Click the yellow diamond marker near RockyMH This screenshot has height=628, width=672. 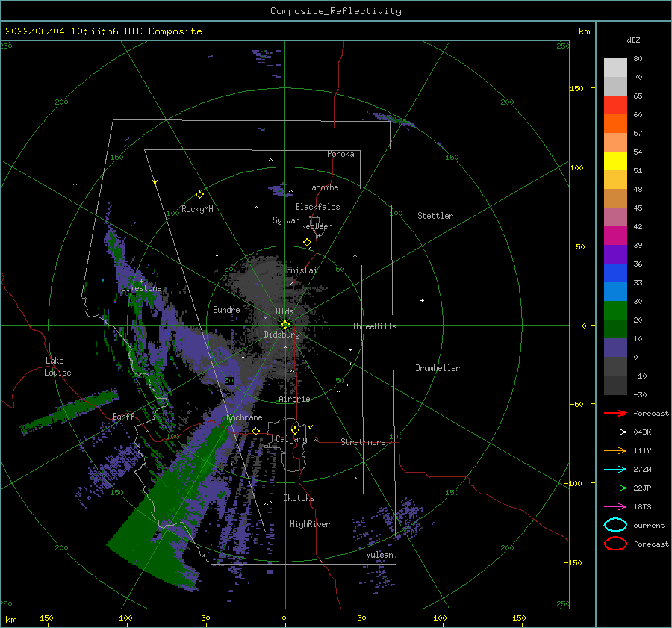tap(199, 195)
